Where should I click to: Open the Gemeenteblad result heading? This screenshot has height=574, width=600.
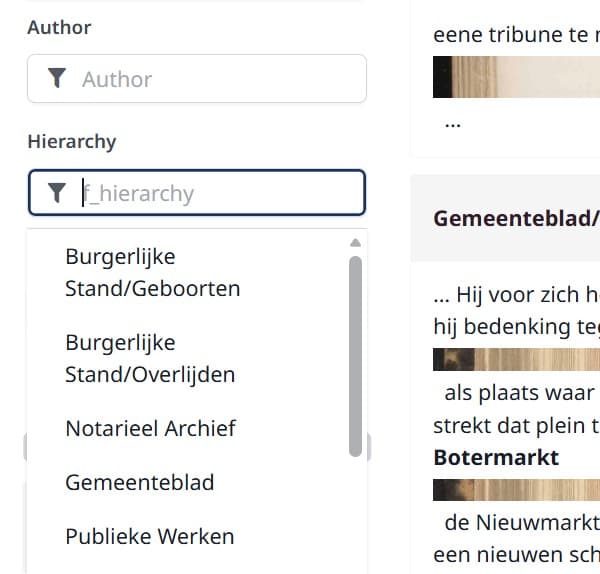515,219
